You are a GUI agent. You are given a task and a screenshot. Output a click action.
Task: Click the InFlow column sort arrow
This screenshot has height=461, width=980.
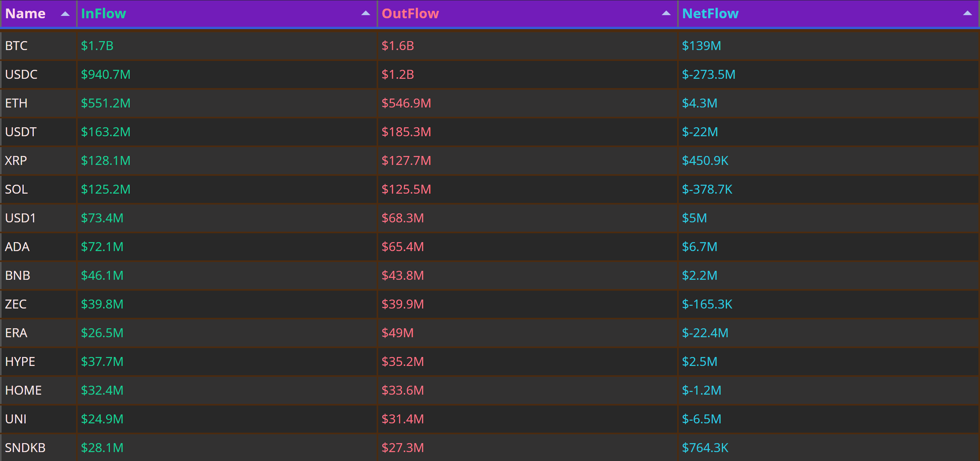click(365, 13)
